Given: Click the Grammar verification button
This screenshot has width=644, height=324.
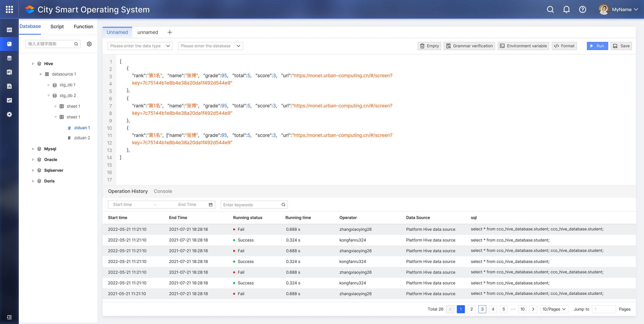Looking at the screenshot, I should (469, 46).
